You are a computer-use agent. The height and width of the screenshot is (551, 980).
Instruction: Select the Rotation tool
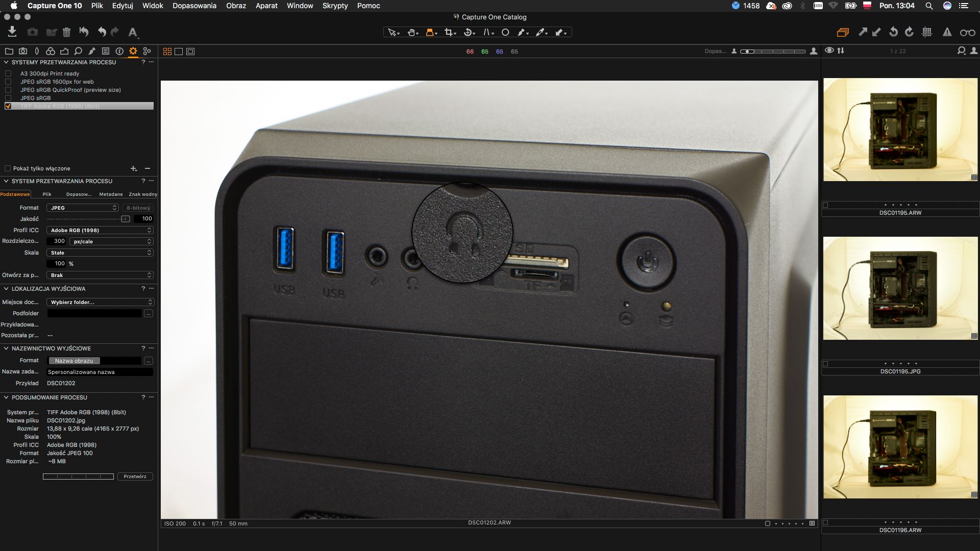468,32
